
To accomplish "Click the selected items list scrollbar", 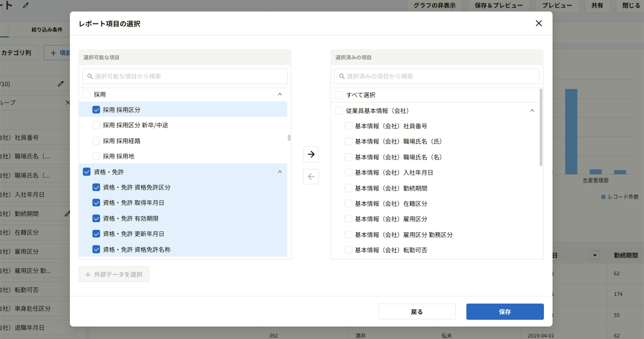I will pyautogui.click(x=541, y=127).
